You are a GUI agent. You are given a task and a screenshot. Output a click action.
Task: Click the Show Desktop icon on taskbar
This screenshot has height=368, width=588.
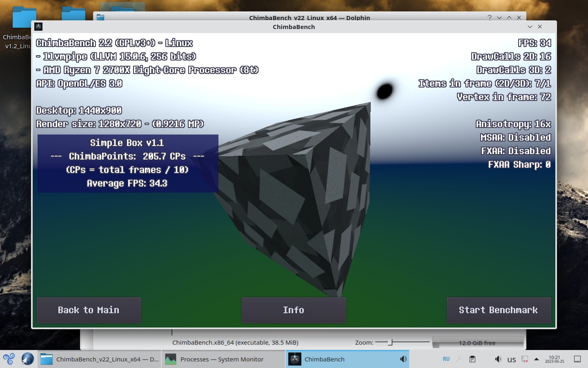(x=577, y=359)
